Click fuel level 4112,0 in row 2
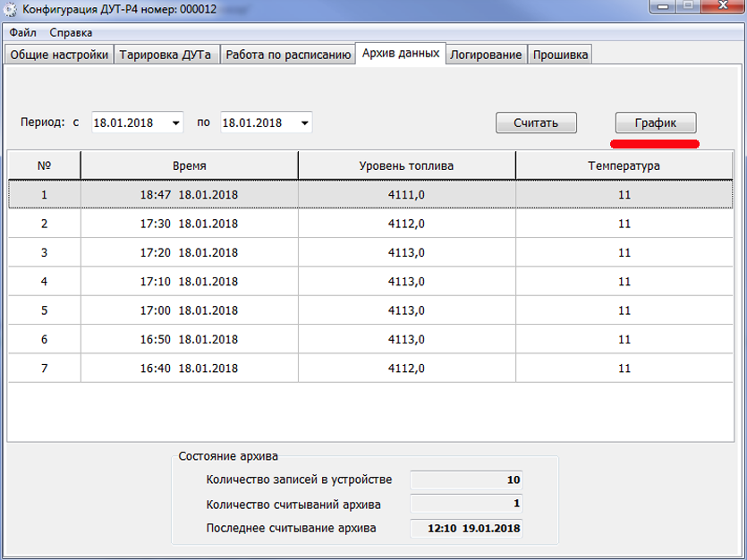This screenshot has height=560, width=747. tap(406, 224)
